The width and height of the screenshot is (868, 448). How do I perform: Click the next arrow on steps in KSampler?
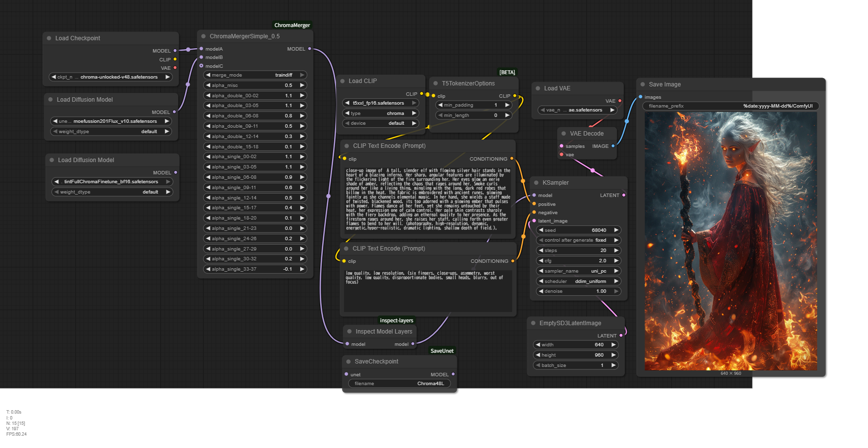616,251
